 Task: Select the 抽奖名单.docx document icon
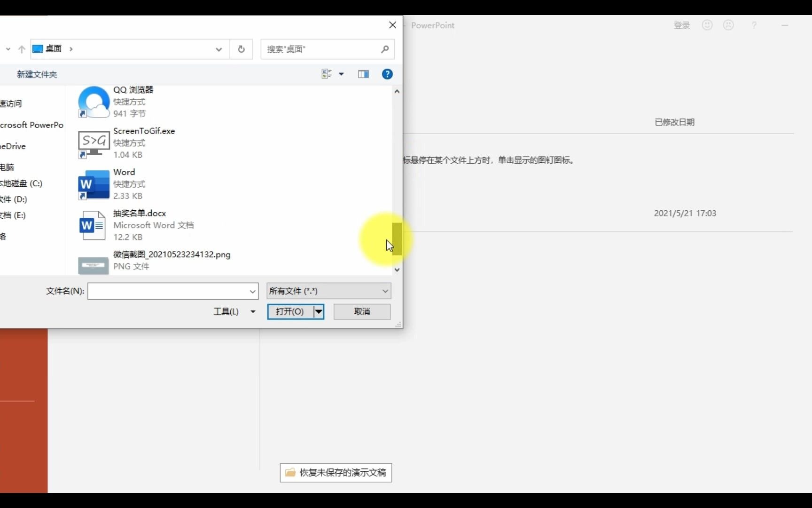[92, 226]
